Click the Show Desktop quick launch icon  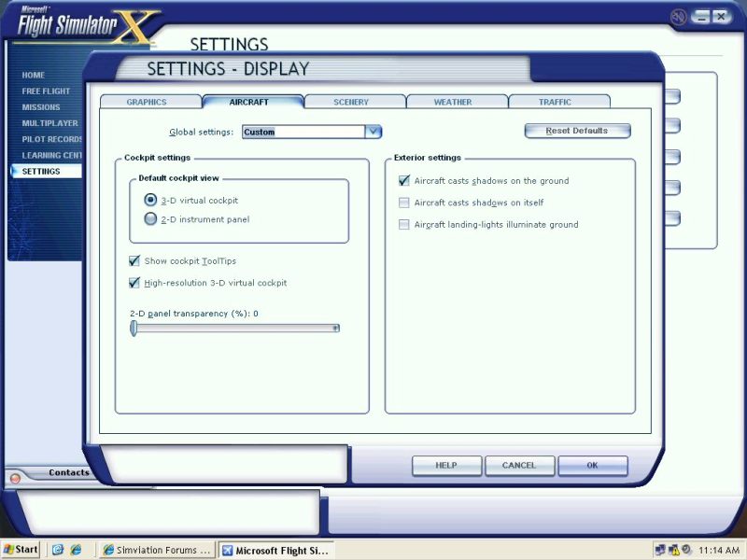tap(58, 550)
